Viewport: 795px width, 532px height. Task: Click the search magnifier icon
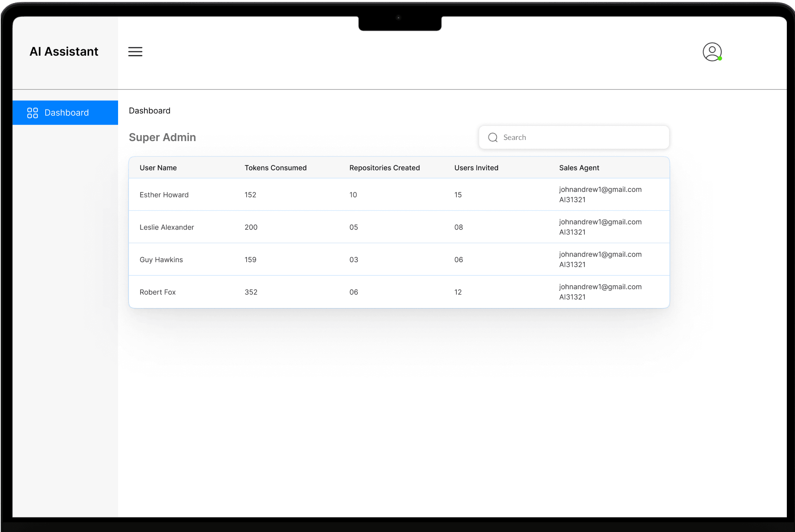(x=492, y=137)
